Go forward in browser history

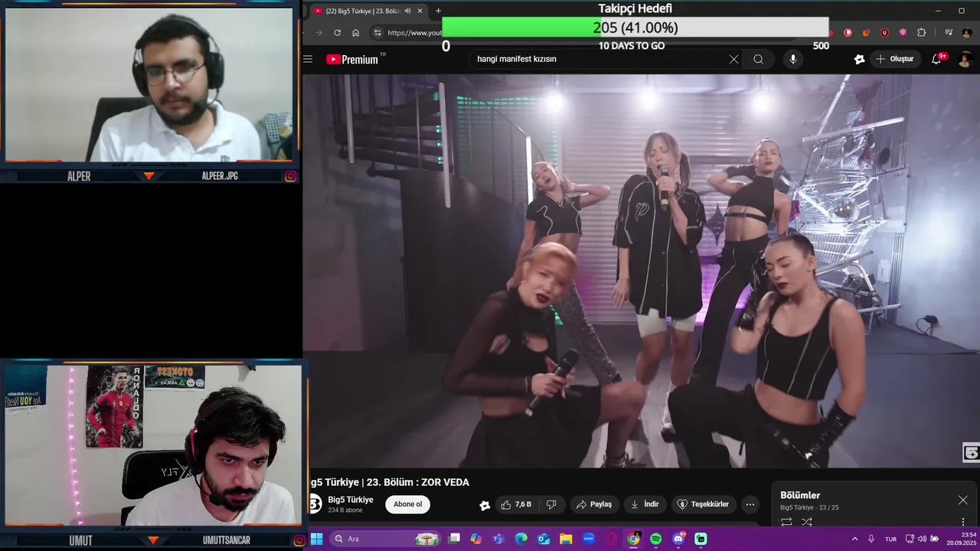click(x=318, y=33)
